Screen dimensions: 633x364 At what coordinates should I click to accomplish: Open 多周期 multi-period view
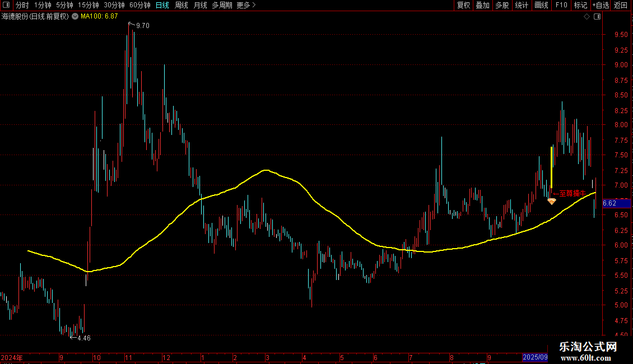click(222, 5)
